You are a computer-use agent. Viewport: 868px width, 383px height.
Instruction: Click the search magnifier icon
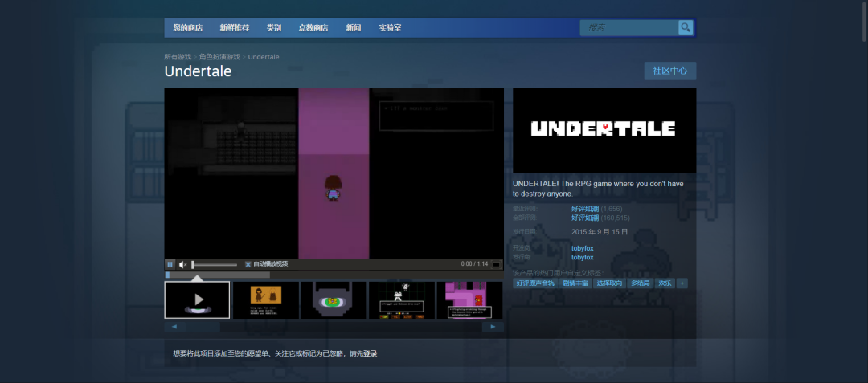(x=686, y=27)
